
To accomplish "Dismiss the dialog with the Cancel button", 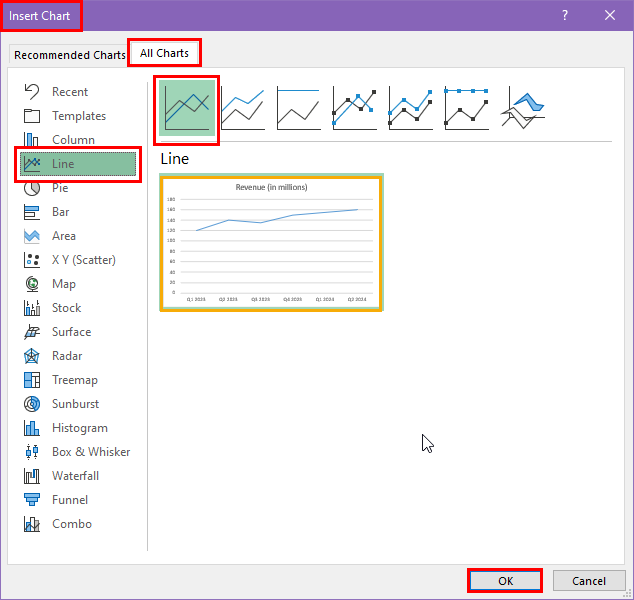I will tap(588, 581).
